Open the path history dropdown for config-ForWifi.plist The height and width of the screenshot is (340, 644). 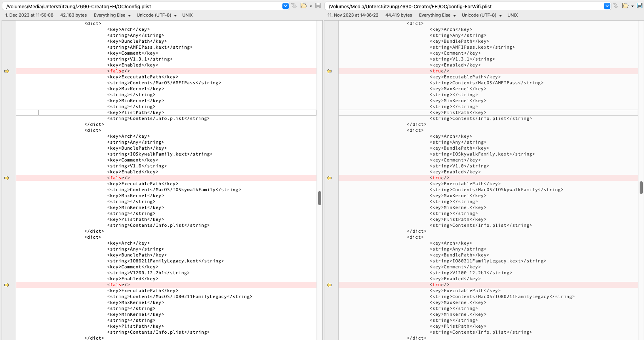[x=607, y=6]
